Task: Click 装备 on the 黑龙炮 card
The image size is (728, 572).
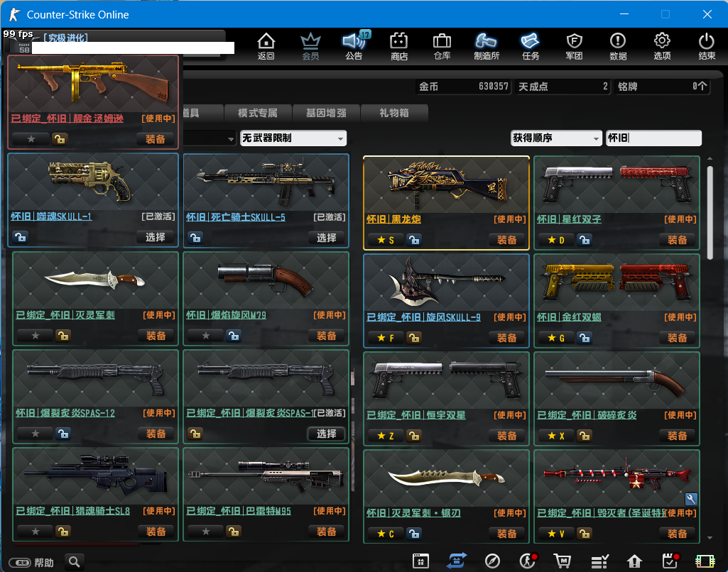Action: [x=506, y=240]
